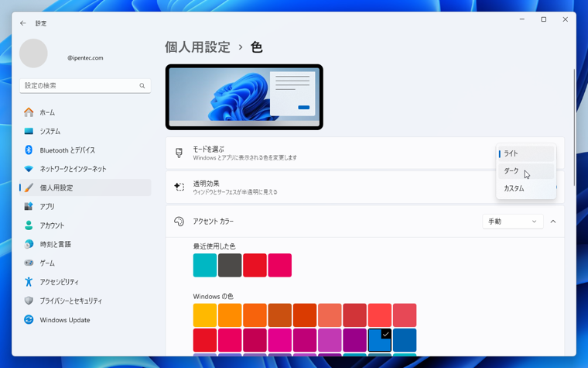
Task: Click the network Wi-Fi icon
Action: (x=29, y=169)
